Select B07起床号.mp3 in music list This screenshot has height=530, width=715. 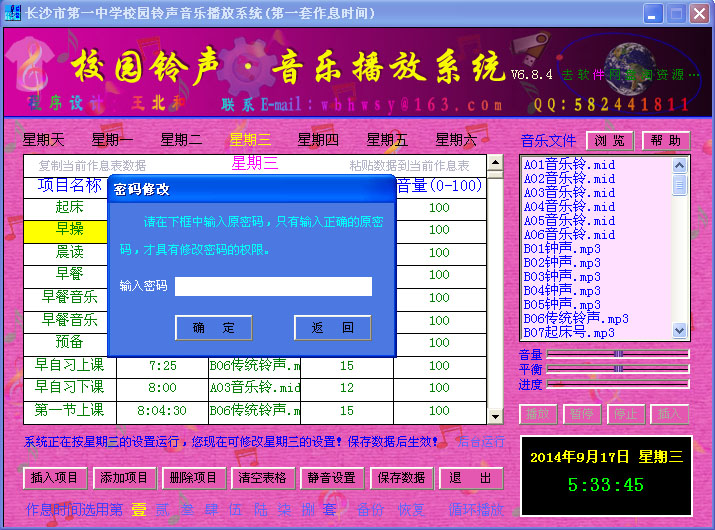(569, 333)
